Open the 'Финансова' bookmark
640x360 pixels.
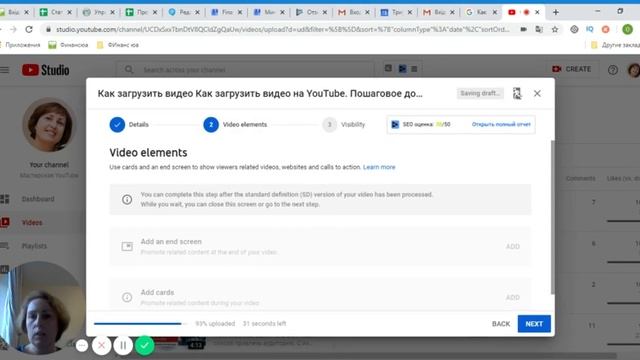click(x=68, y=45)
